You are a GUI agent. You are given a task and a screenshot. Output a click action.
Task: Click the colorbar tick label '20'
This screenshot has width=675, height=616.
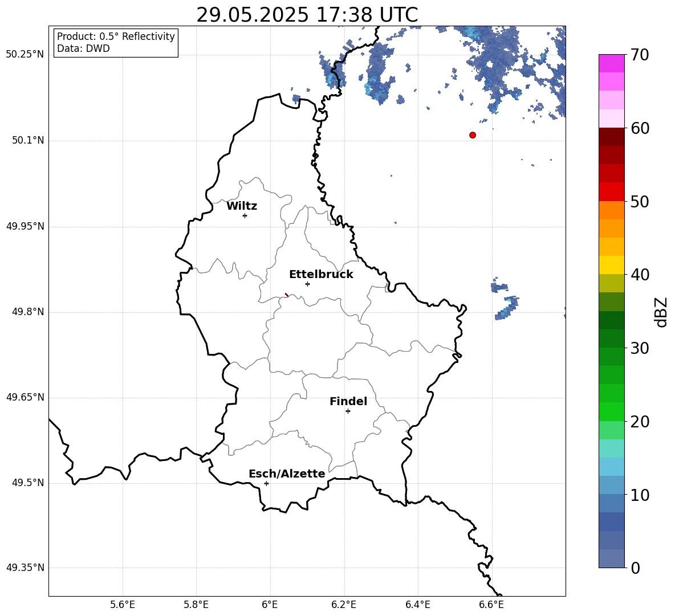point(640,422)
